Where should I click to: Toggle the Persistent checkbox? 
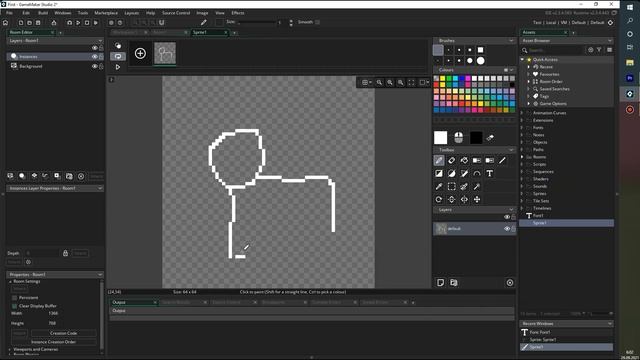pos(14,298)
